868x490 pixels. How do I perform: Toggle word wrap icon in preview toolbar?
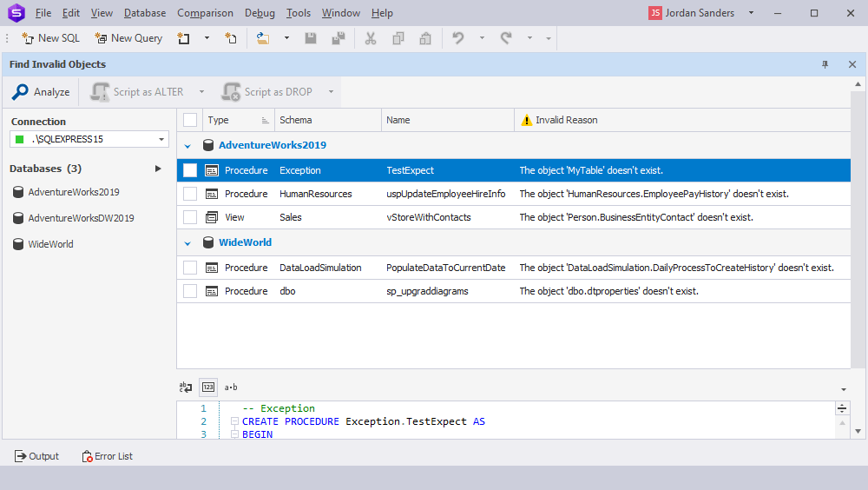click(186, 387)
